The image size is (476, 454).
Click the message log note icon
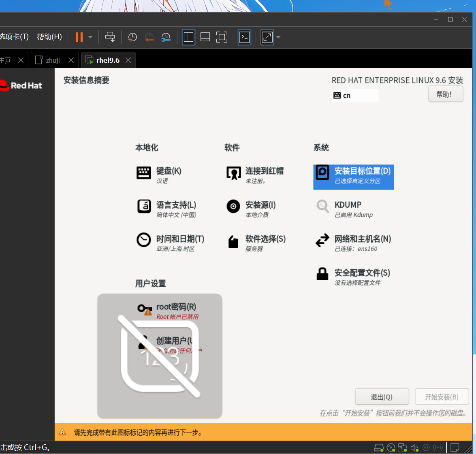tap(455, 448)
